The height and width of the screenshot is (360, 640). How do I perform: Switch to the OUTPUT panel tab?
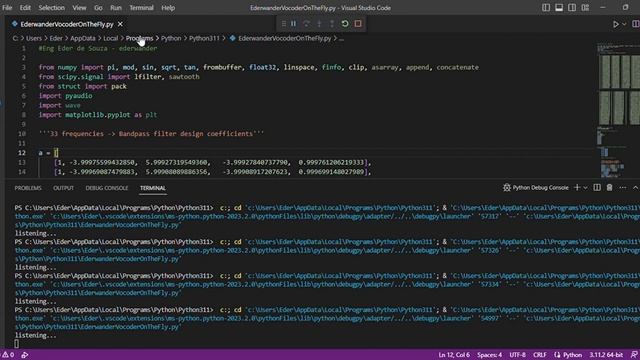click(x=63, y=188)
